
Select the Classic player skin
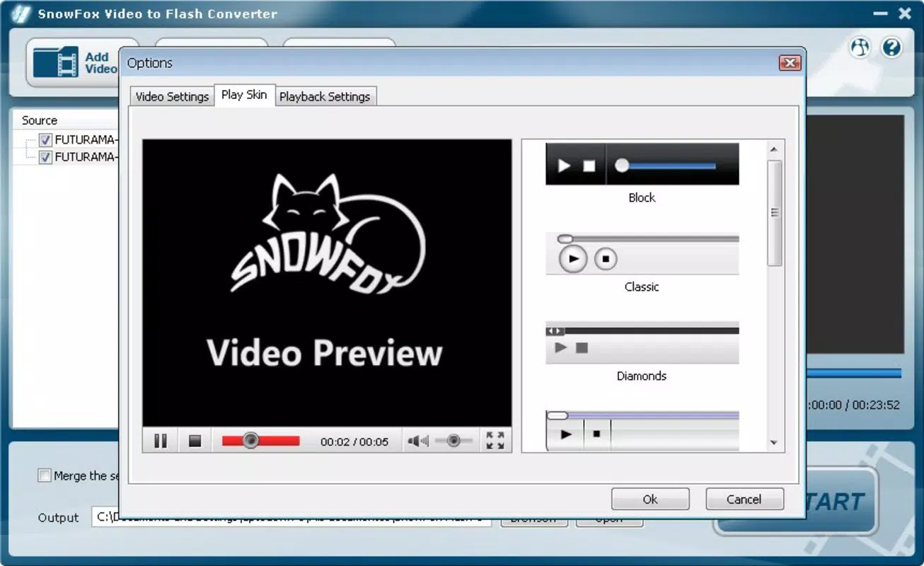coord(642,254)
